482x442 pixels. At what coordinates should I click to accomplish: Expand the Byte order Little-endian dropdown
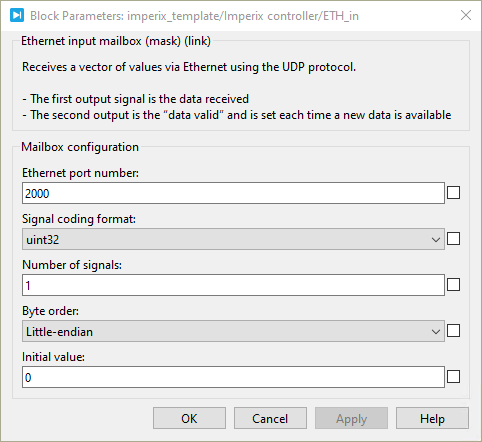coord(233,331)
